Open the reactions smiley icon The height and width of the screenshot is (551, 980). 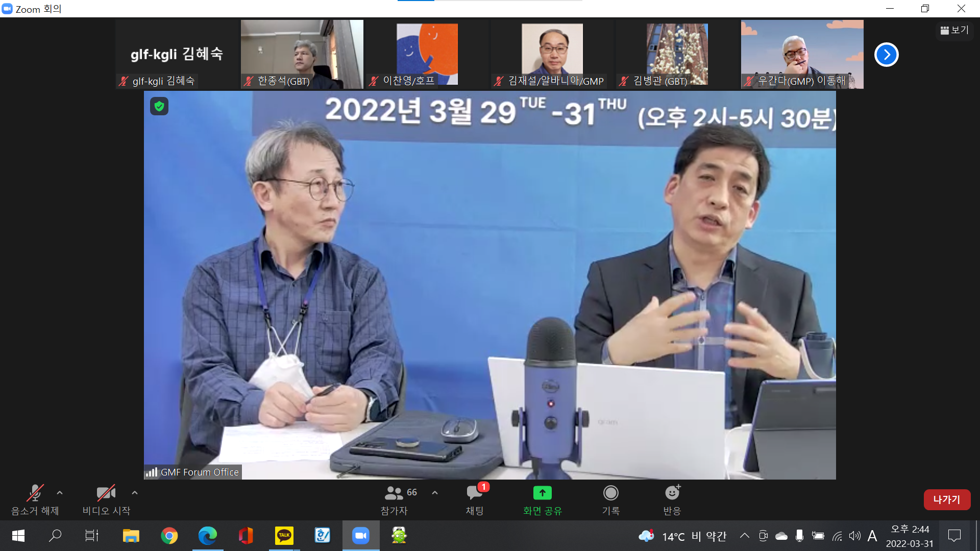pos(672,493)
